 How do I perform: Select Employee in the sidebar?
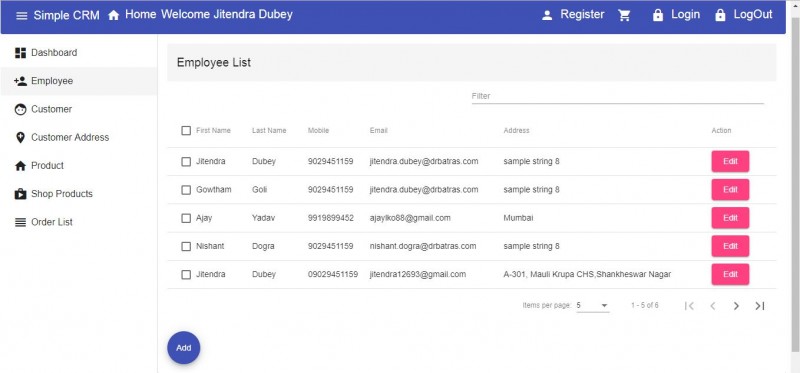pos(79,81)
